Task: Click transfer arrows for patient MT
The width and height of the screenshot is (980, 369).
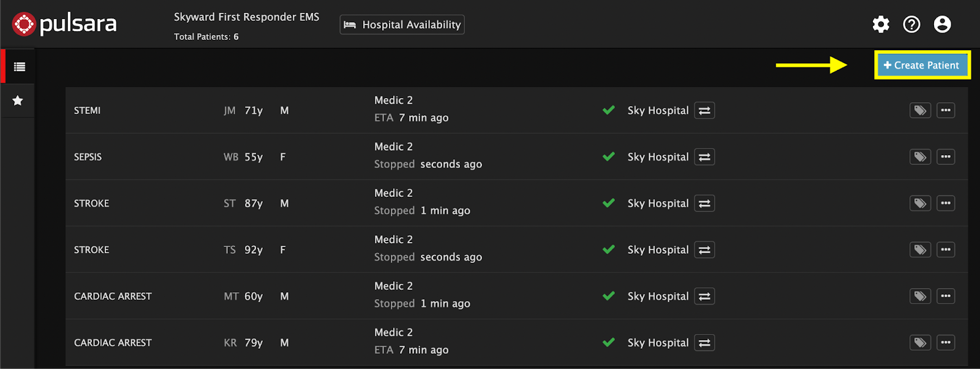Action: click(x=704, y=296)
